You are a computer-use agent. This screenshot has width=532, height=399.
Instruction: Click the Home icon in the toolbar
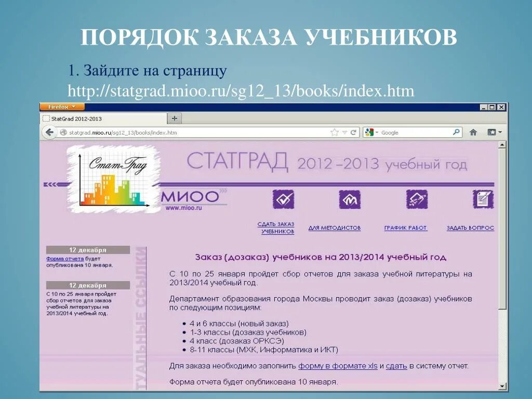[472, 132]
